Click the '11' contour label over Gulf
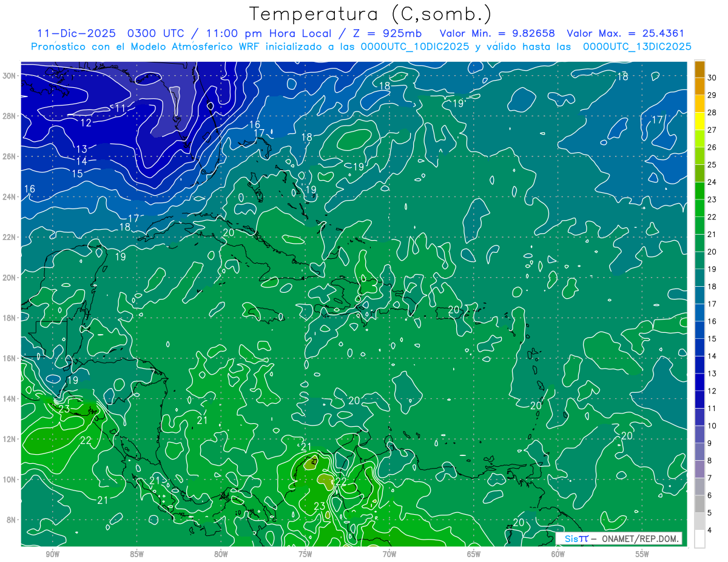 120,109
